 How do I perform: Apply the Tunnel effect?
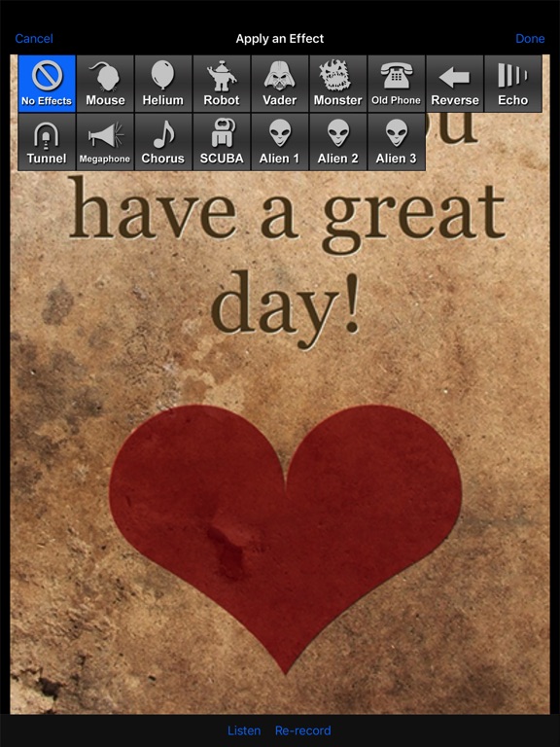click(47, 142)
